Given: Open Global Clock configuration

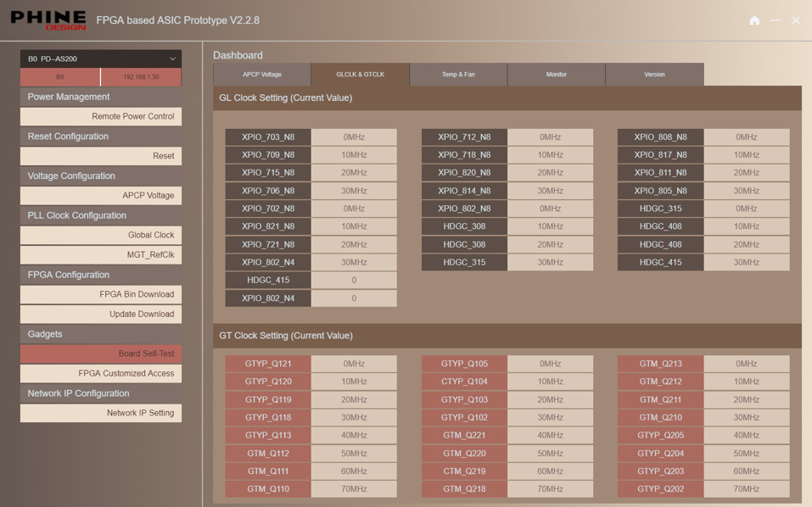Looking at the screenshot, I should tap(101, 235).
